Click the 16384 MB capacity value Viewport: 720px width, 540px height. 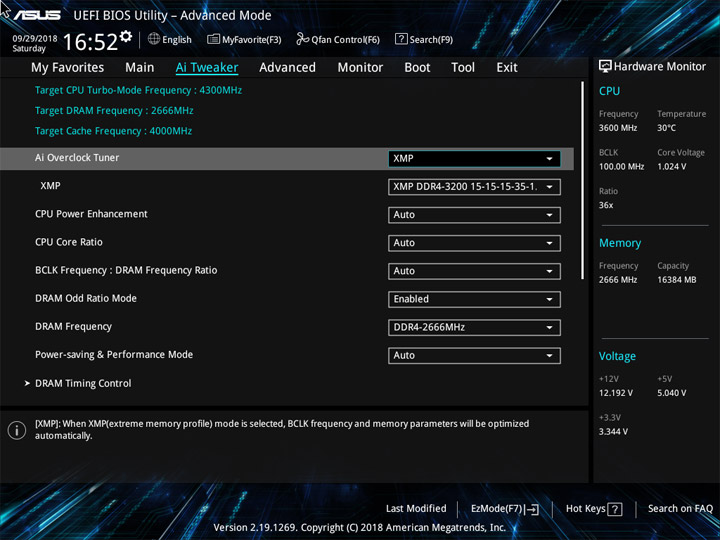(x=677, y=280)
